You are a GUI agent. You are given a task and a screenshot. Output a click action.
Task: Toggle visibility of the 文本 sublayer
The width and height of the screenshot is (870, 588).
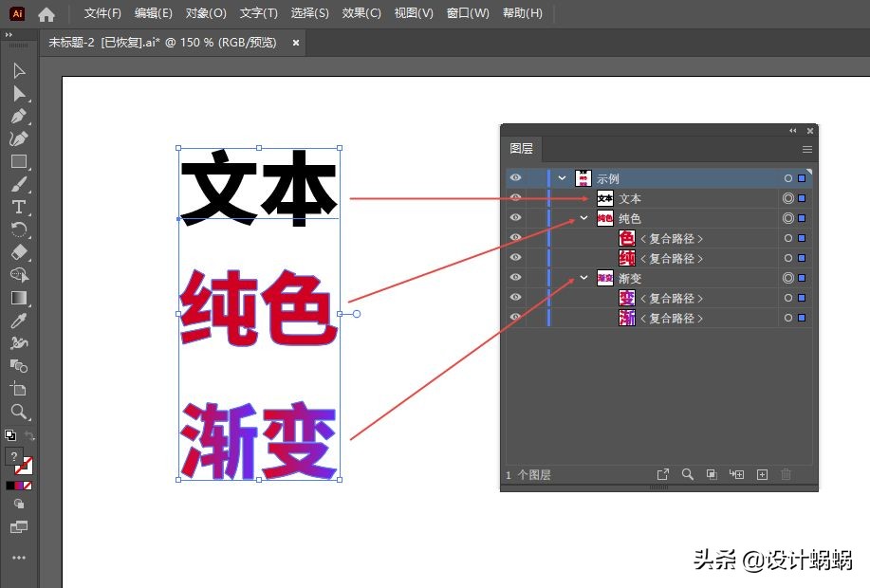(x=515, y=197)
